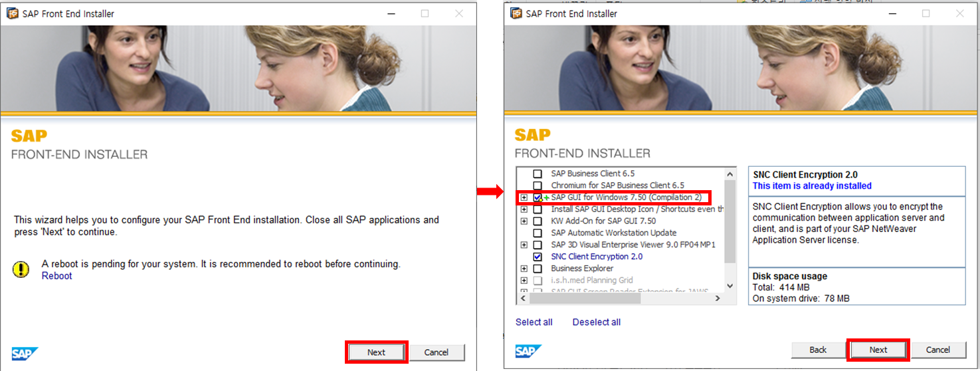Close the welcome wizard window
The width and height of the screenshot is (980, 371).
pyautogui.click(x=459, y=13)
